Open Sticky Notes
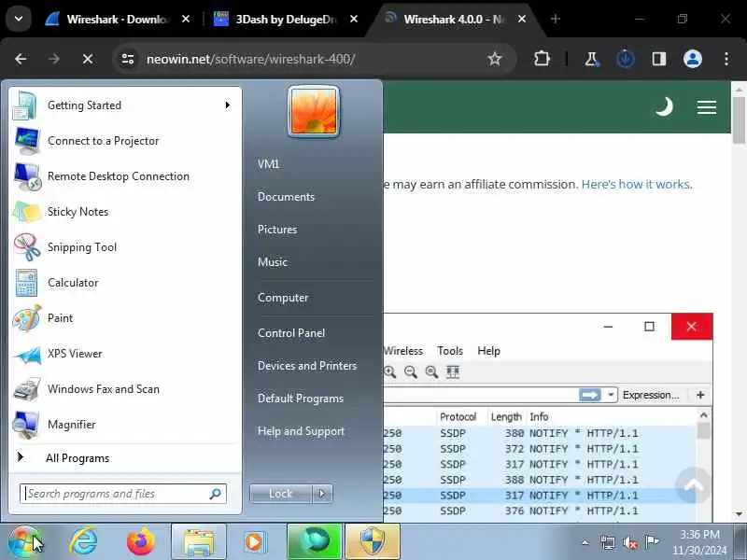The width and height of the screenshot is (747, 560). click(124, 212)
